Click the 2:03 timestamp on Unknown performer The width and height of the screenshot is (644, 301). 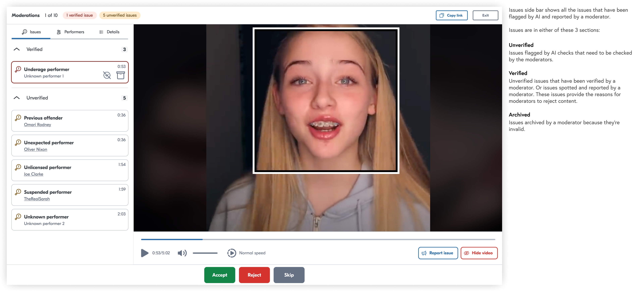coord(122,214)
